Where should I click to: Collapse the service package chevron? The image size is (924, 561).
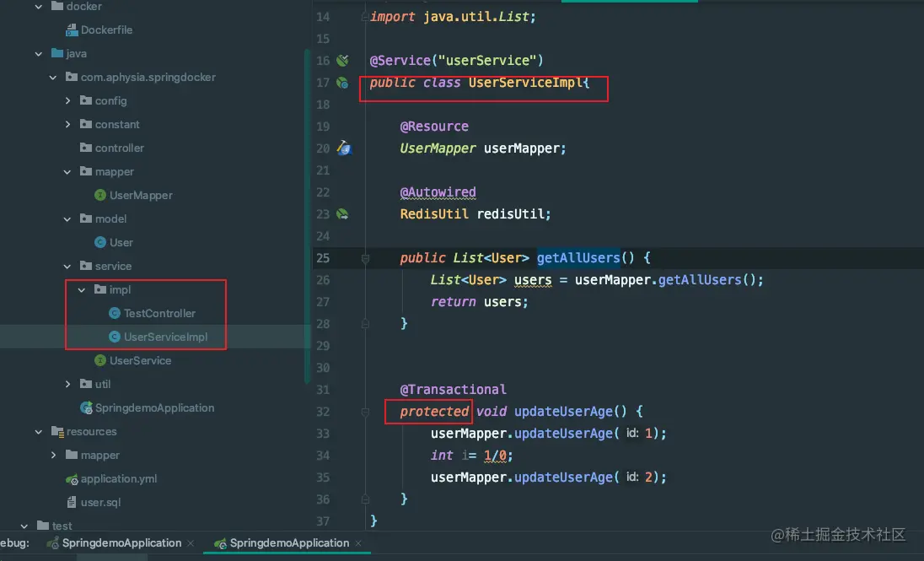click(67, 266)
